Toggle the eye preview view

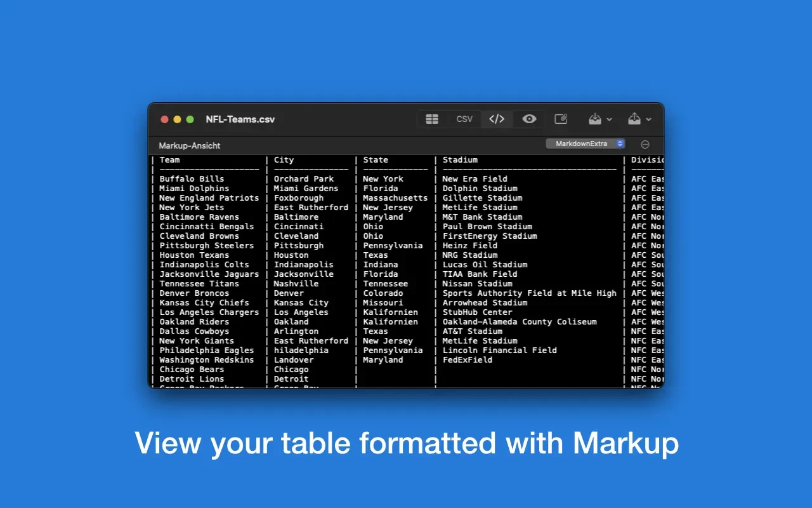pyautogui.click(x=529, y=119)
